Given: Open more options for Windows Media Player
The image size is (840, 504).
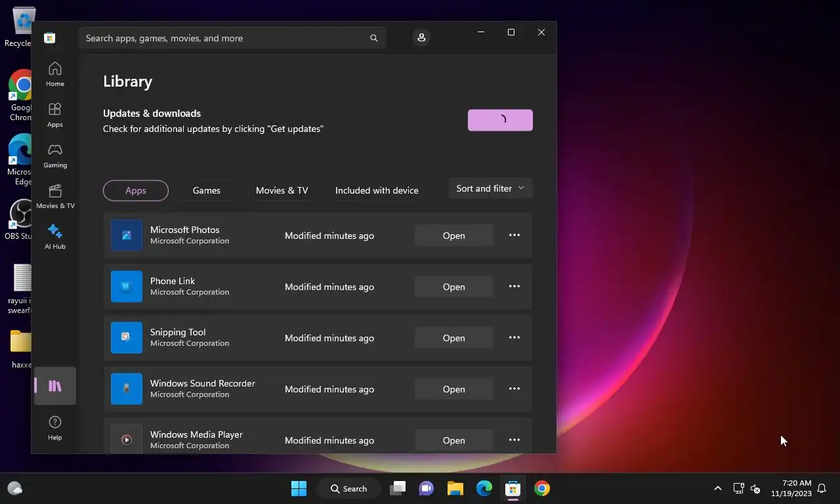Looking at the screenshot, I should point(514,440).
